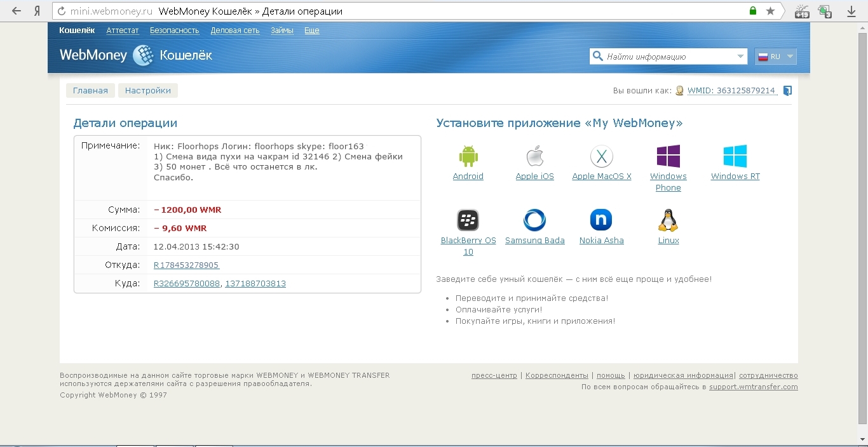868x447 pixels.
Task: Click the Windows Phone text link
Action: tap(668, 182)
